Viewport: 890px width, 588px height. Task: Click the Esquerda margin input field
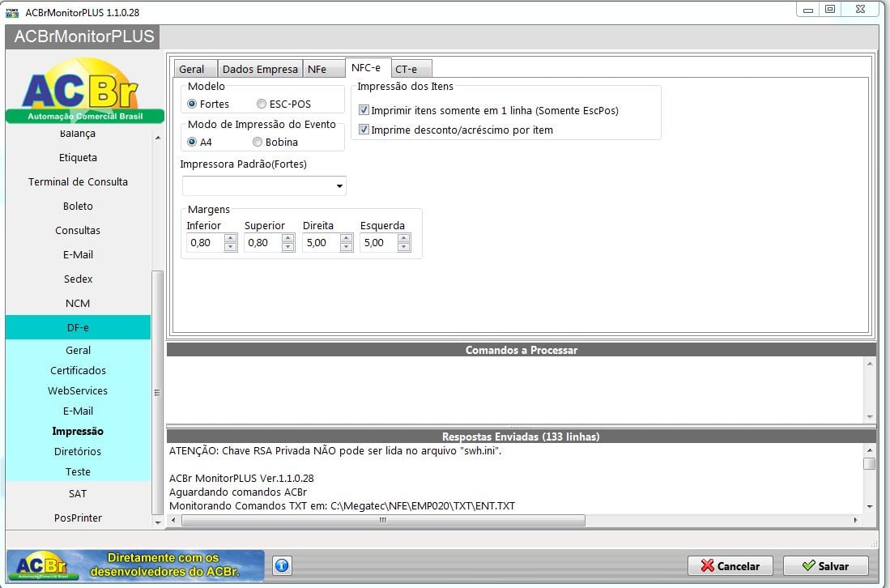tap(379, 243)
